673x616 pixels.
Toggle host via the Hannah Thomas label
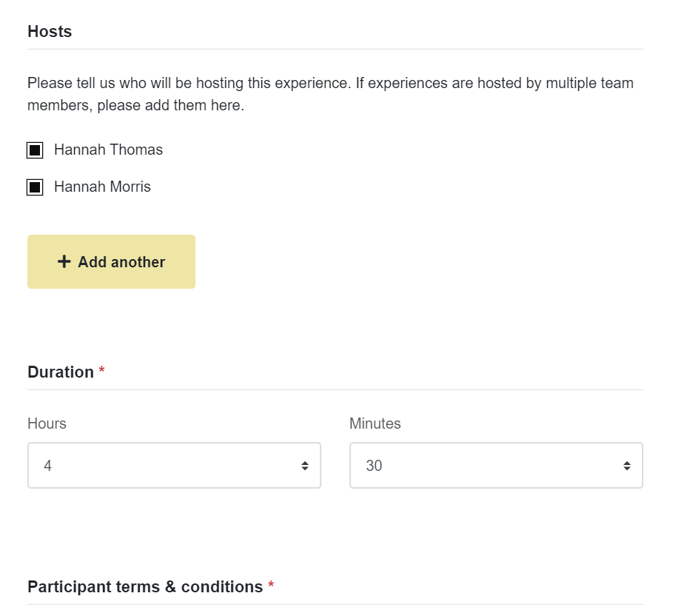pyautogui.click(x=108, y=150)
